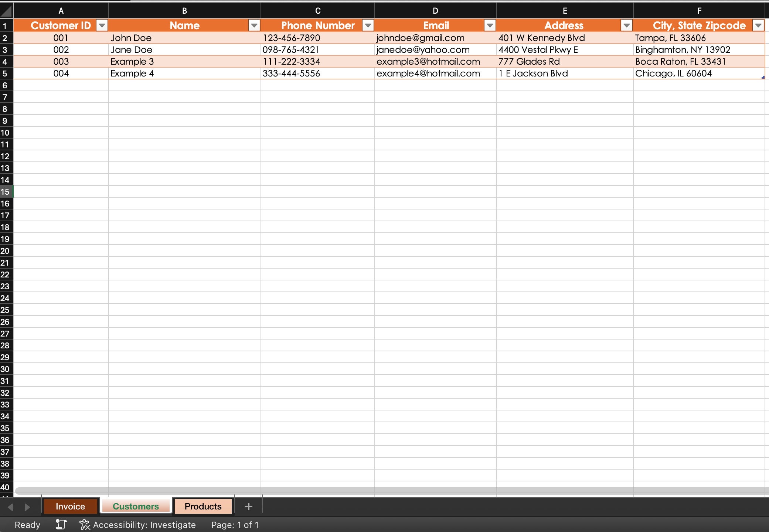
Task: Select the active Customers sheet tab
Action: [x=136, y=506]
